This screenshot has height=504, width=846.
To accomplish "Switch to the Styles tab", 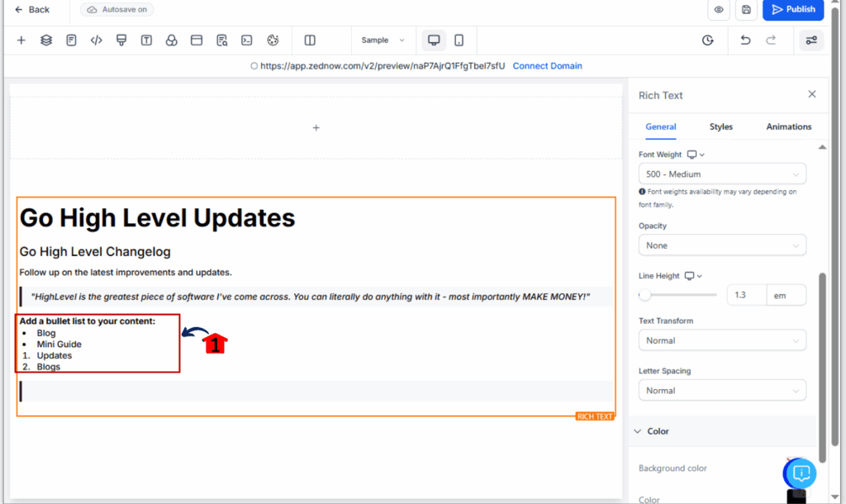I will 720,126.
